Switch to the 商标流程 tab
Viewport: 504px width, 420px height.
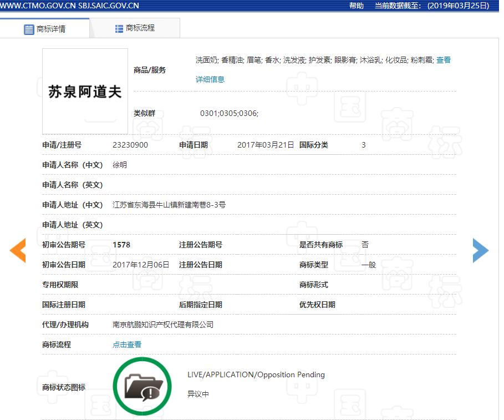coord(135,28)
